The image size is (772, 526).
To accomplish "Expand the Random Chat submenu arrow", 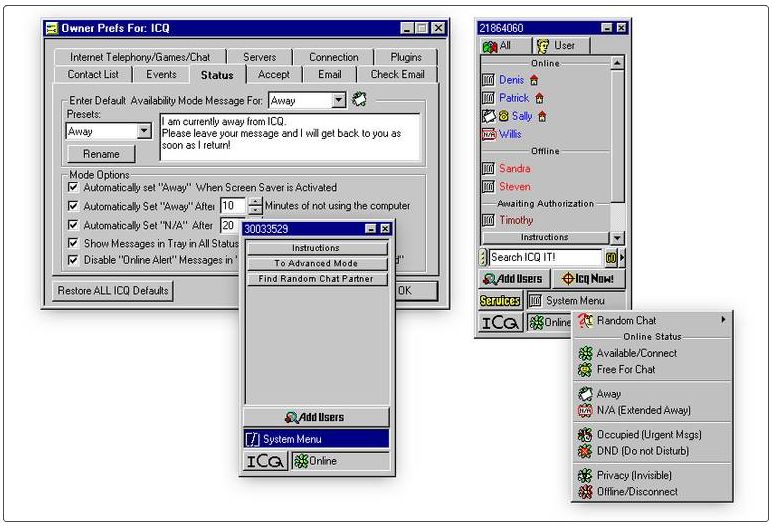I will [723, 320].
